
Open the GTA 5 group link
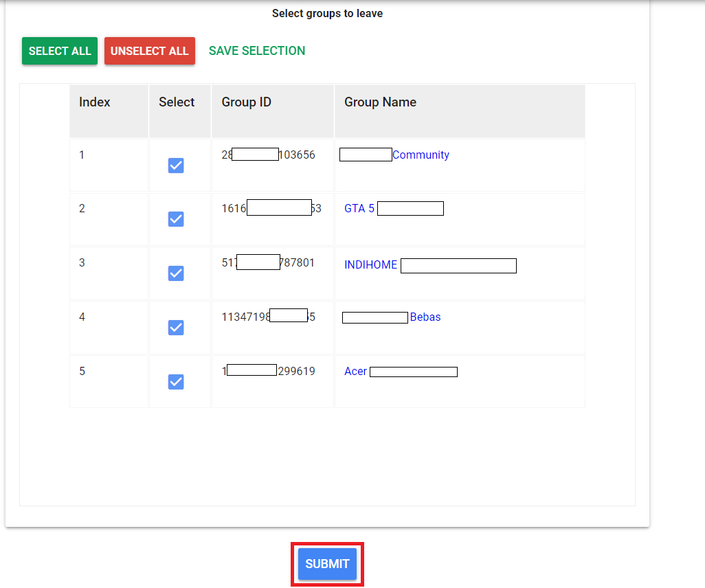[x=359, y=209]
